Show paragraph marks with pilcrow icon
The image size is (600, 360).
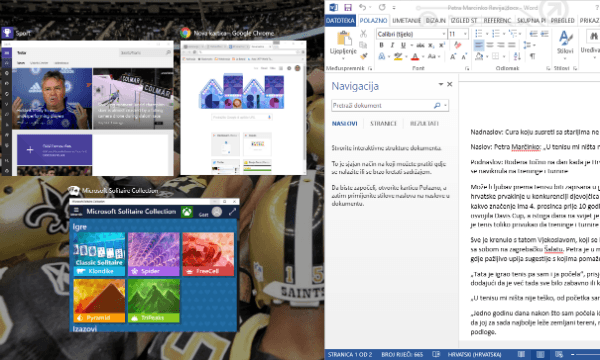tap(532, 57)
